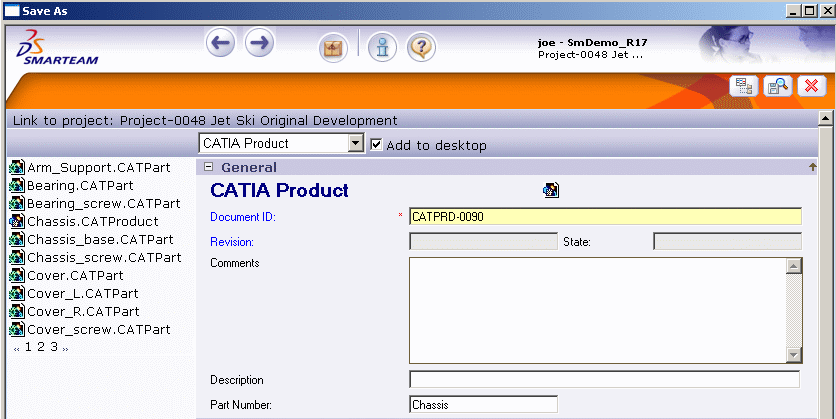
Task: Open the CATIA Product class dropdown
Action: (x=355, y=144)
